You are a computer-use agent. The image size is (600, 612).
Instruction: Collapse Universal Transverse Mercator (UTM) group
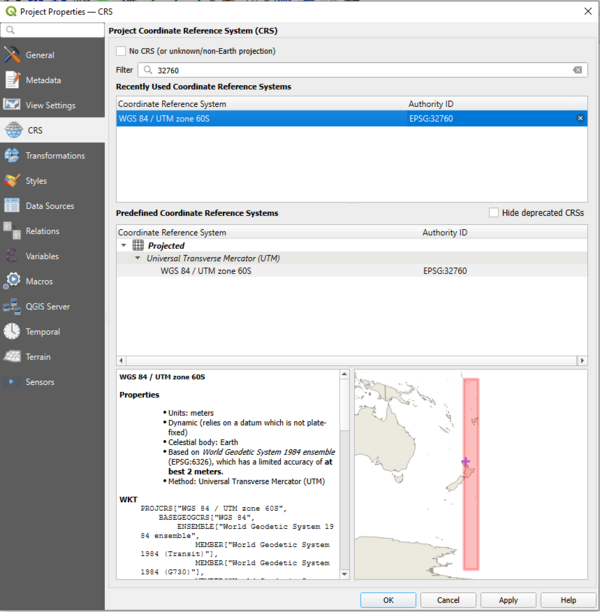[137, 258]
